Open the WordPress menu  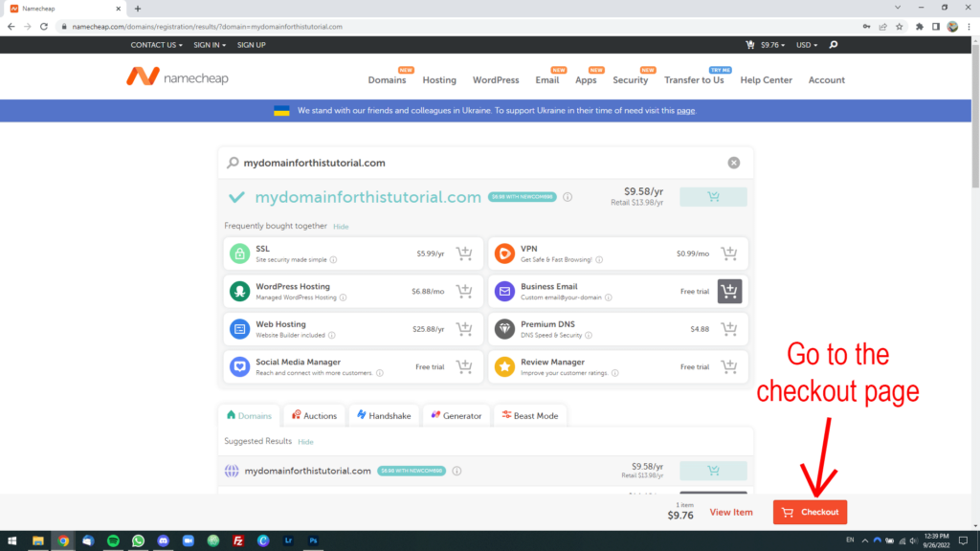pos(496,80)
